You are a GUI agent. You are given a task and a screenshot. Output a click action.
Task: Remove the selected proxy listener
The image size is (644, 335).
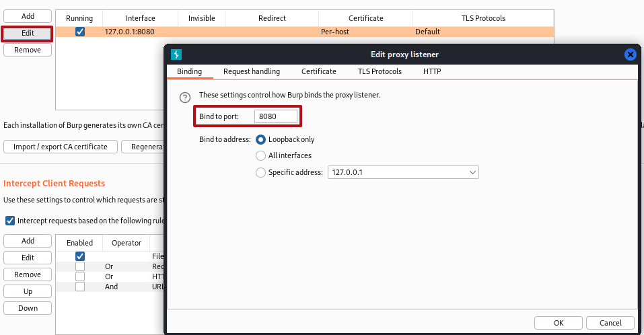click(28, 50)
